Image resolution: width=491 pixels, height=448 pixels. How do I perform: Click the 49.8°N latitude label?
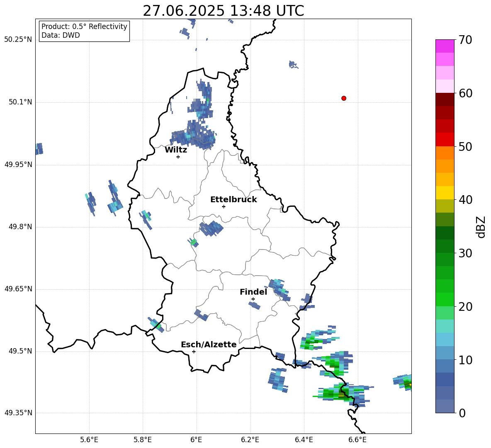(x=20, y=227)
